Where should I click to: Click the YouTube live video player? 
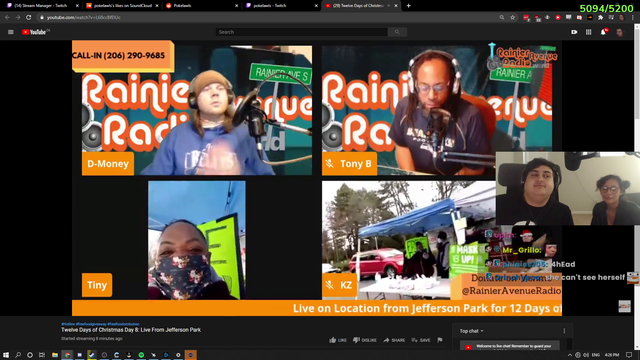pos(317,178)
